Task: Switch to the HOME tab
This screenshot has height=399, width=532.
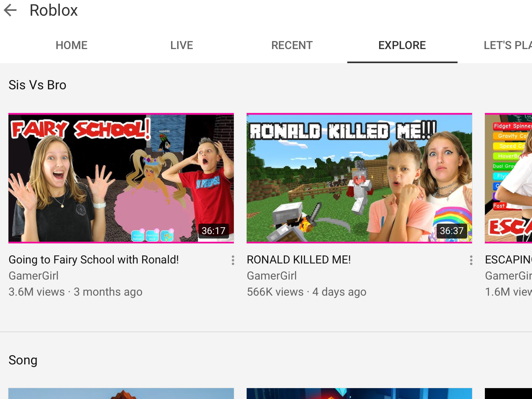Action: coord(72,45)
